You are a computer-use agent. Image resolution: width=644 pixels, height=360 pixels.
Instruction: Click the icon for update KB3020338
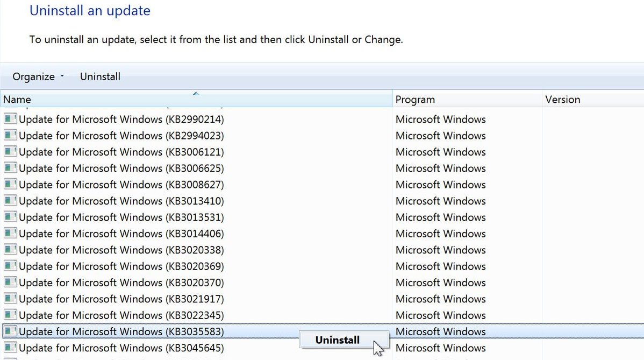[x=10, y=250]
